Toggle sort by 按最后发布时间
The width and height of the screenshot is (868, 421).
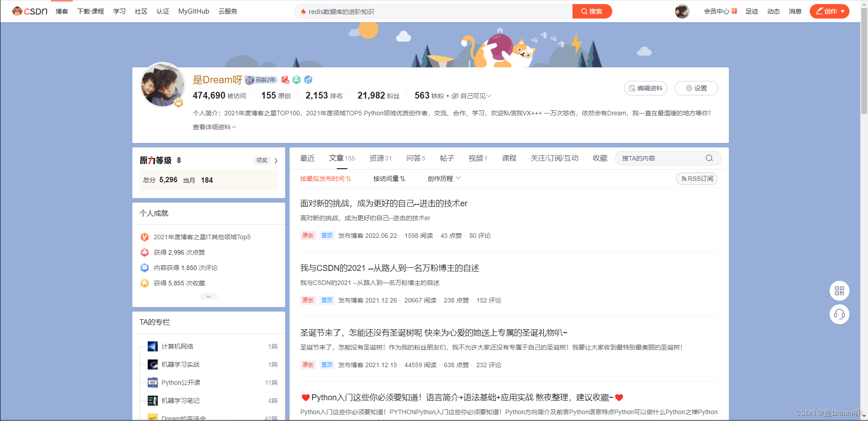326,178
